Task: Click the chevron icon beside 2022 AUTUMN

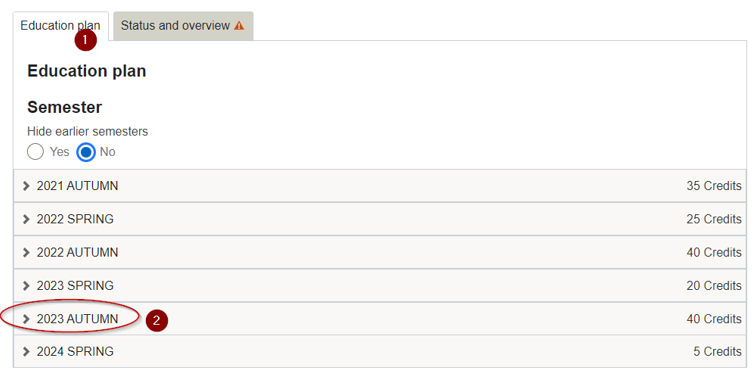Action: coord(26,252)
